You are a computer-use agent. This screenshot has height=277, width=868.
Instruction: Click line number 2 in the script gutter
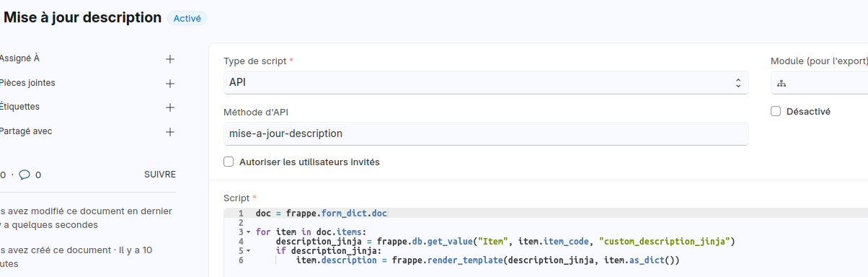(x=240, y=223)
